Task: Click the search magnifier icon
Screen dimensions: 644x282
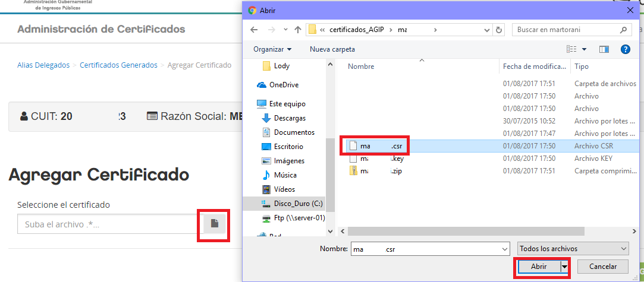Action: click(623, 29)
